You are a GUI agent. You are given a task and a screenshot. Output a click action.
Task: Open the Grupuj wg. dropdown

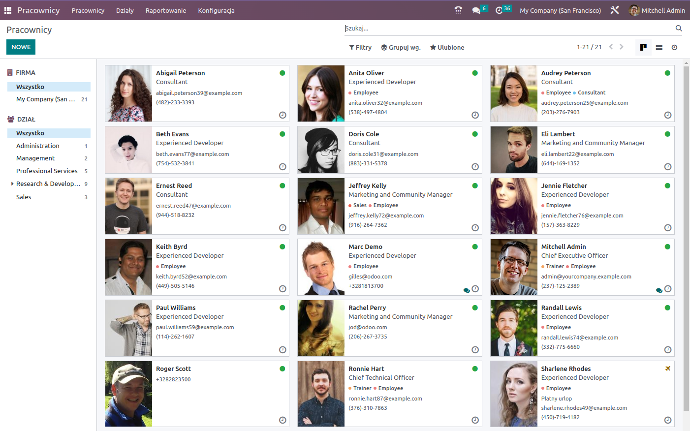[400, 47]
